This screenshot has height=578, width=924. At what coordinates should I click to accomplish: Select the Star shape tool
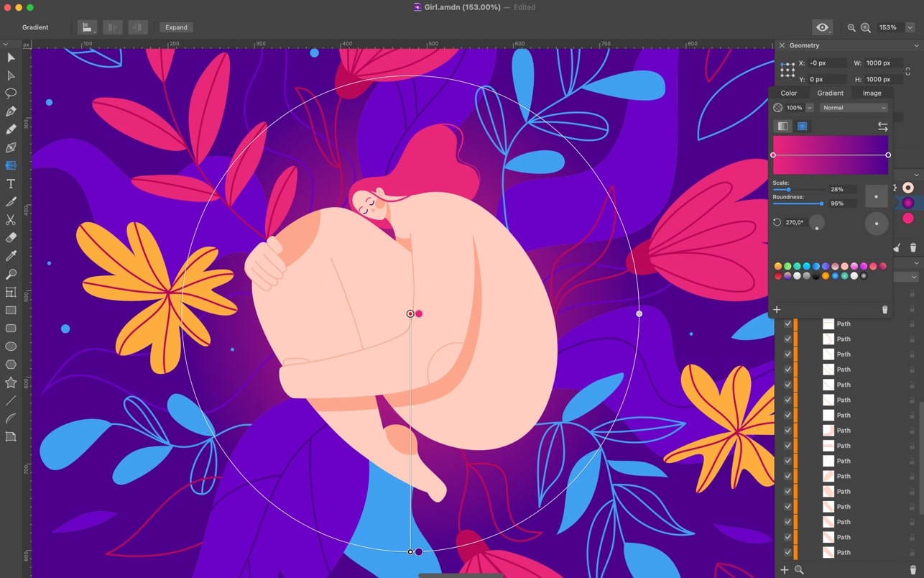pos(11,382)
